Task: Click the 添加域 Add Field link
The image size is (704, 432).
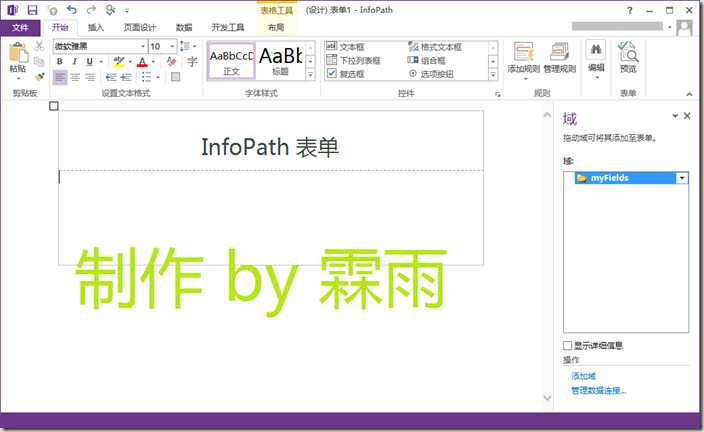Action: pyautogui.click(x=583, y=376)
